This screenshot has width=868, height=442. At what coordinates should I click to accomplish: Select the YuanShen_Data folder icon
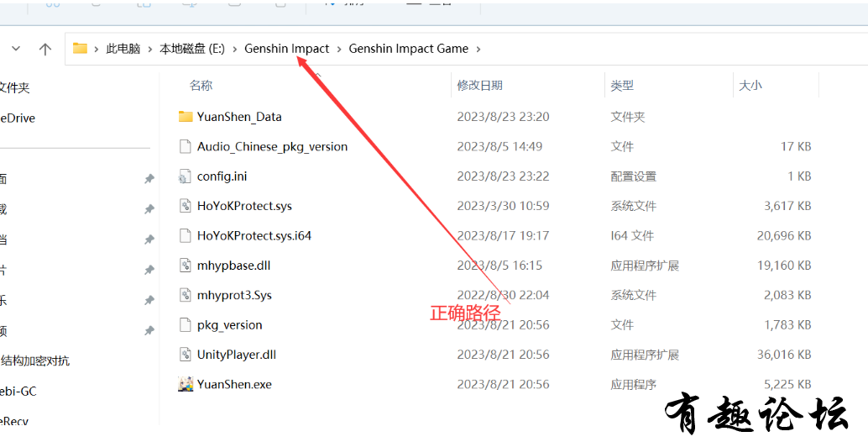tap(185, 116)
